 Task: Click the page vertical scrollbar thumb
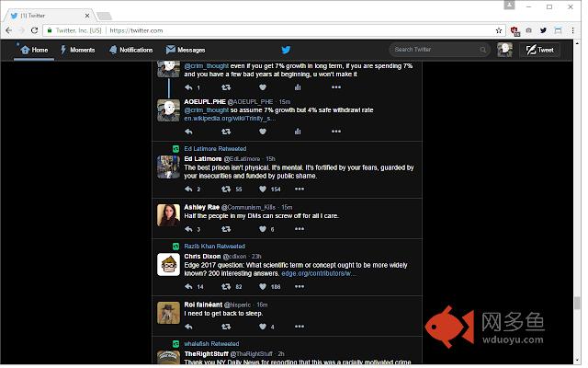[x=577, y=303]
